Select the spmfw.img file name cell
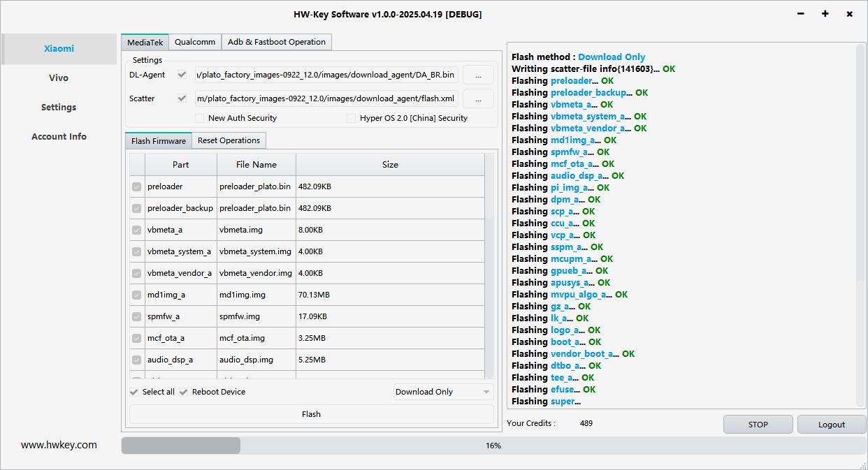This screenshot has height=470, width=868. pos(256,316)
